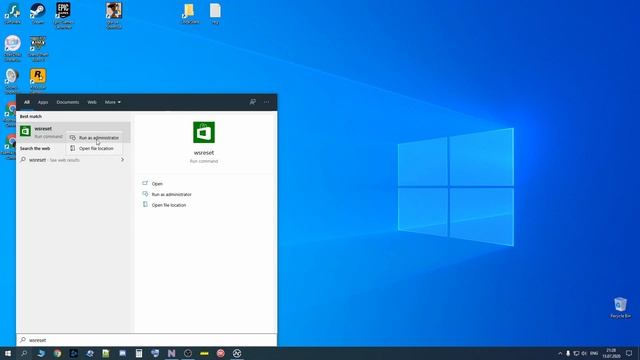Open the green notepad app on the taskbar
Viewport: 640px width, 360px height.
pos(106,353)
